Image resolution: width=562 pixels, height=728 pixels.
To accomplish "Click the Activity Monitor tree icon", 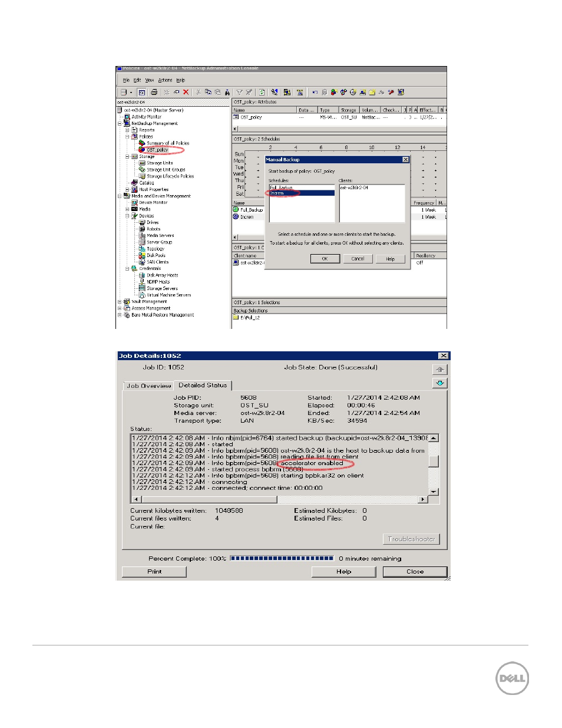I will pos(127,117).
